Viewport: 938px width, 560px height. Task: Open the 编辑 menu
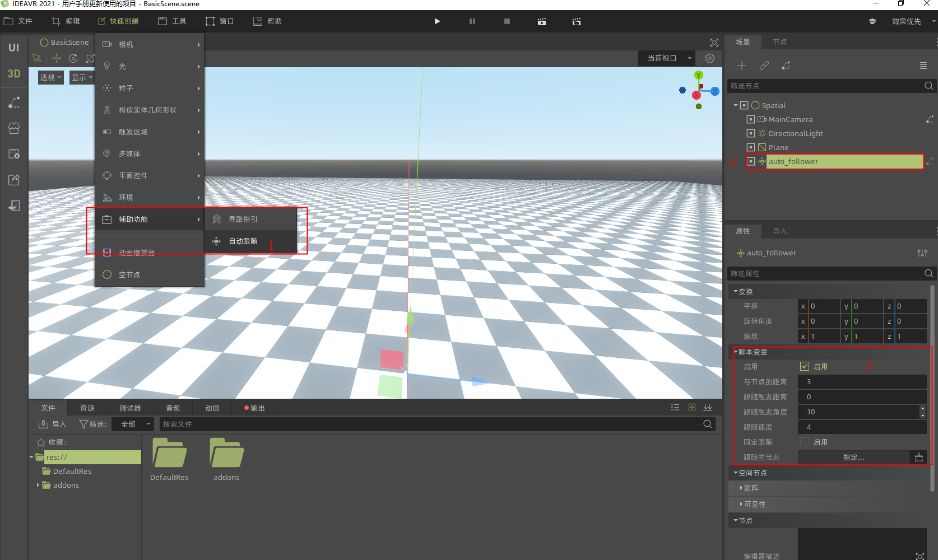(x=66, y=21)
